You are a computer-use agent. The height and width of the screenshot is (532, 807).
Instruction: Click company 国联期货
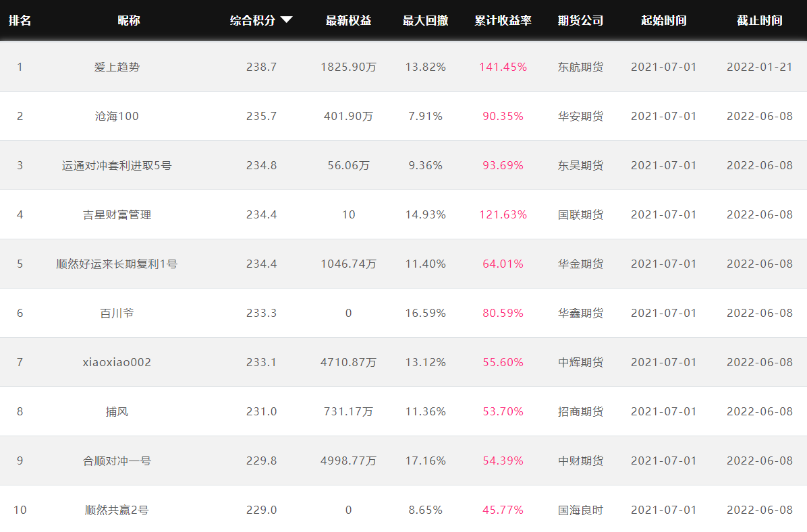pyautogui.click(x=580, y=214)
